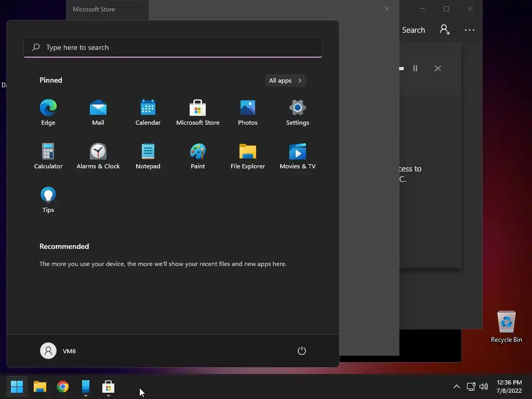The width and height of the screenshot is (532, 399).
Task: Launch the Calculator app
Action: 48,156
